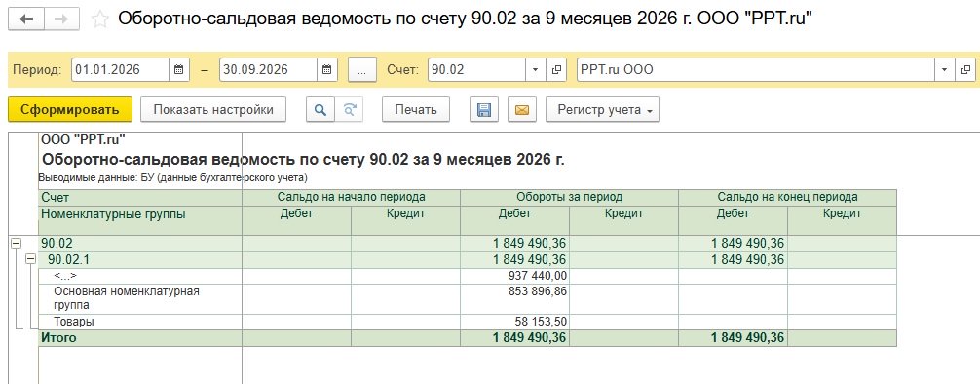Open account 90.02 dropdown list
The width and height of the screenshot is (980, 384).
pyautogui.click(x=535, y=69)
